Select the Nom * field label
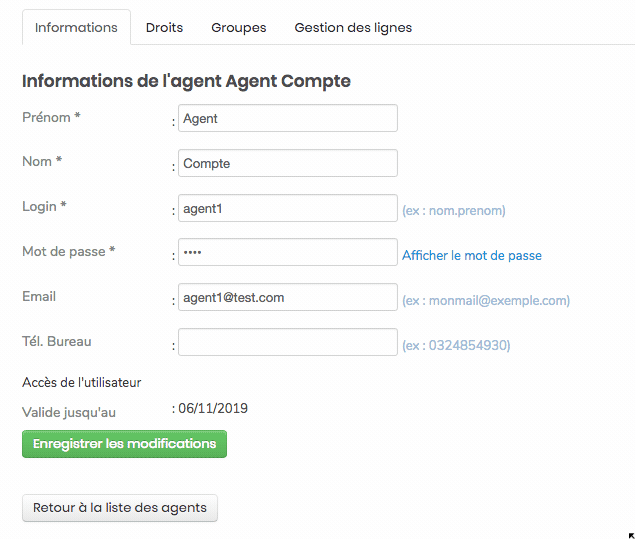 tap(42, 162)
